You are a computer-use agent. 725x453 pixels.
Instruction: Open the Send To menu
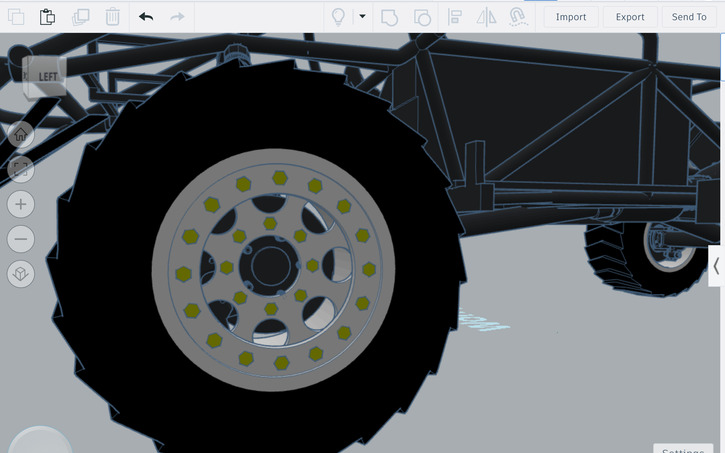point(689,17)
